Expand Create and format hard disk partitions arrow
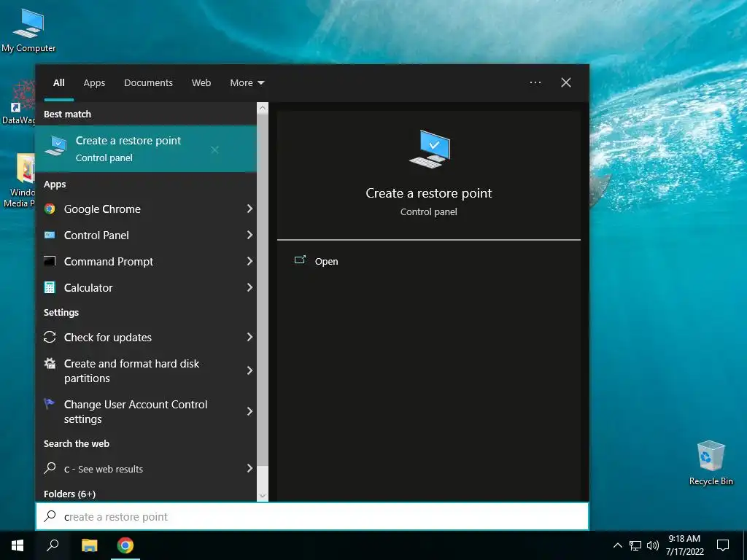Image resolution: width=747 pixels, height=560 pixels. pyautogui.click(x=249, y=370)
